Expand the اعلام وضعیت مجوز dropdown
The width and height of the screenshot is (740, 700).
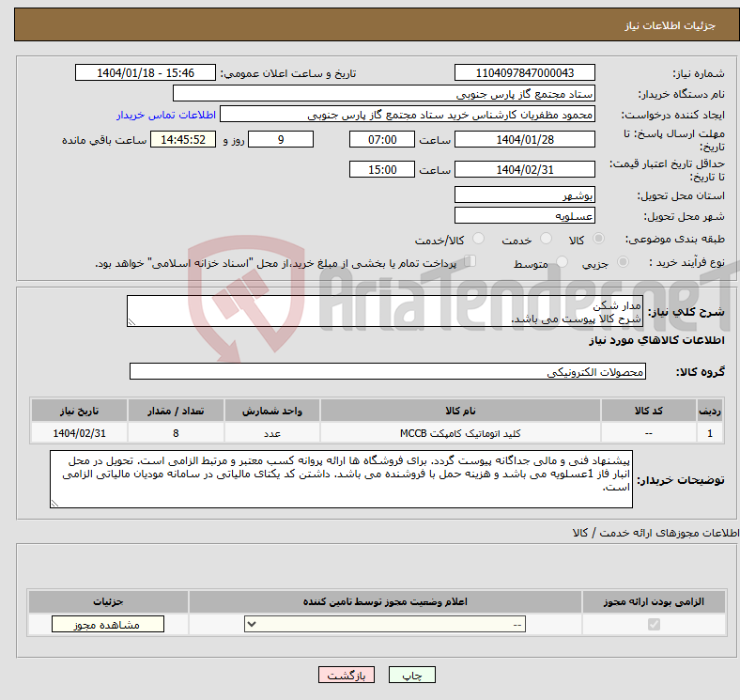point(385,625)
